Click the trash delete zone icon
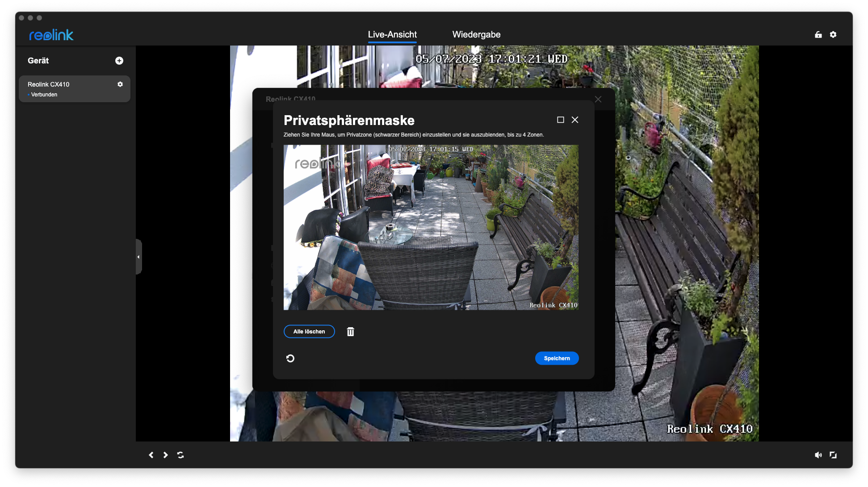 click(351, 332)
